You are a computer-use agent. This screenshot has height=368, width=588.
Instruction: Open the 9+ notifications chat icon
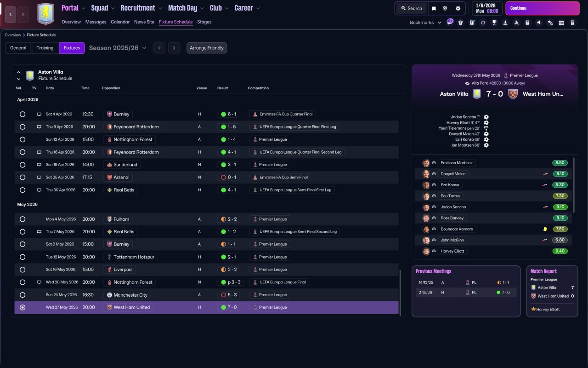(450, 22)
